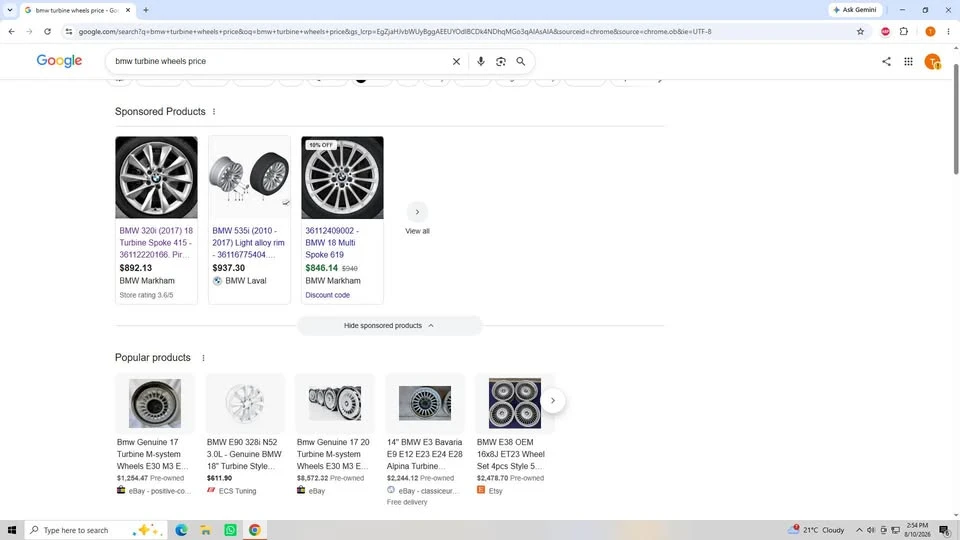This screenshot has width=960, height=540.
Task: Click the browser address bar URL
Action: pyautogui.click(x=395, y=31)
